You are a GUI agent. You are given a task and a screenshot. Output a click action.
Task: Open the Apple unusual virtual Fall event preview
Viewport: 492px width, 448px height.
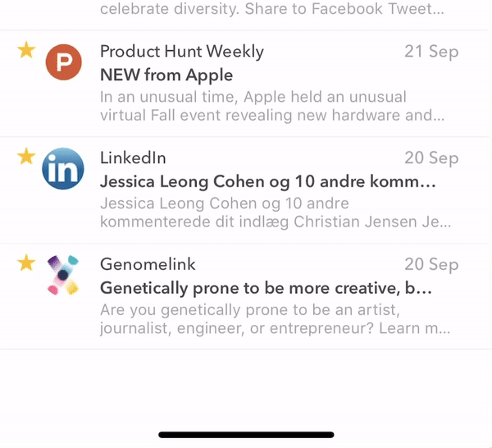coord(272,106)
